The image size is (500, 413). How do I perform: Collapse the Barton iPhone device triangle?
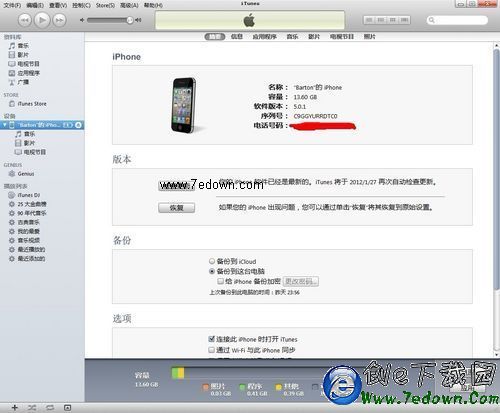click(4, 125)
